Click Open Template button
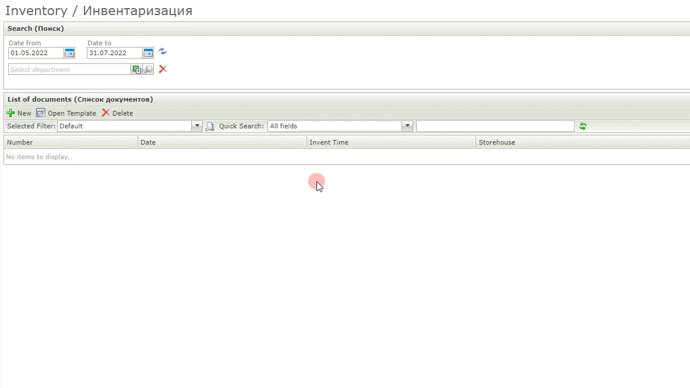690x388 pixels. [x=66, y=113]
